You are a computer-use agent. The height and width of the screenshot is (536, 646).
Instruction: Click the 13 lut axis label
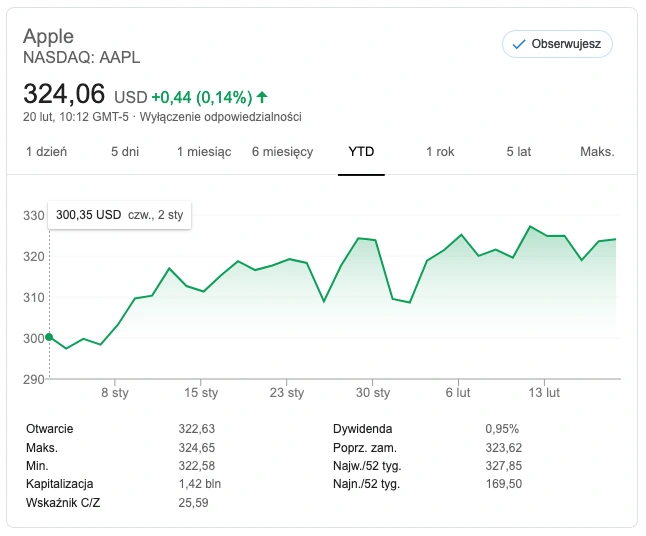[x=544, y=393]
